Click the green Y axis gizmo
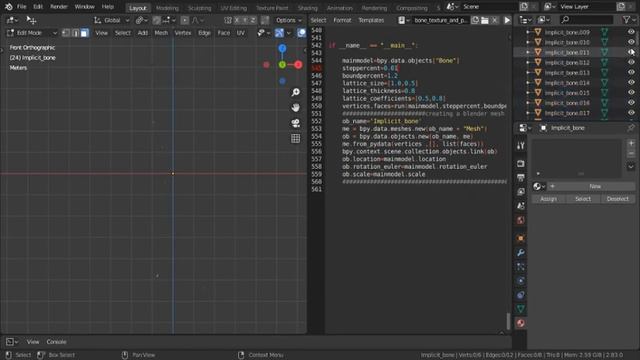Screen dimensions: 640x360 click(x=282, y=64)
